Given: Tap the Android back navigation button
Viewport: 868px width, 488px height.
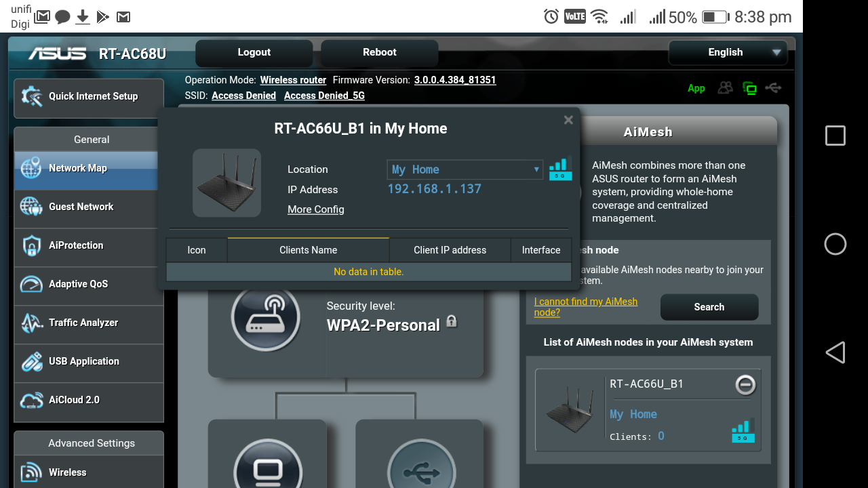Looking at the screenshot, I should pyautogui.click(x=835, y=352).
